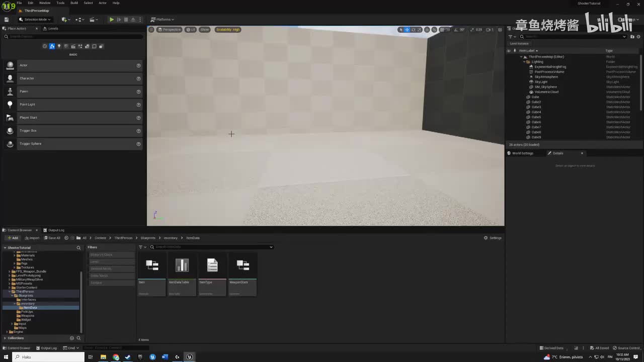The width and height of the screenshot is (644, 362).
Task: Open the Perspective viewport dropdown
Action: tap(169, 30)
